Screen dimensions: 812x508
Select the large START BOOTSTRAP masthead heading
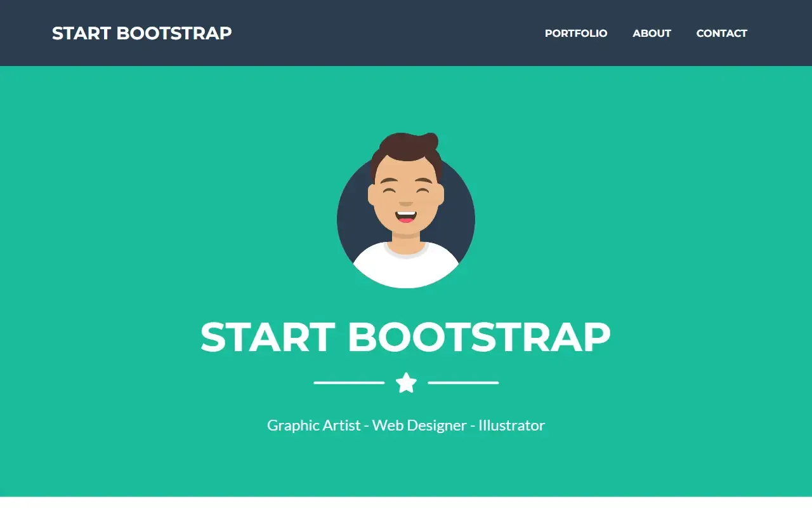405,337
